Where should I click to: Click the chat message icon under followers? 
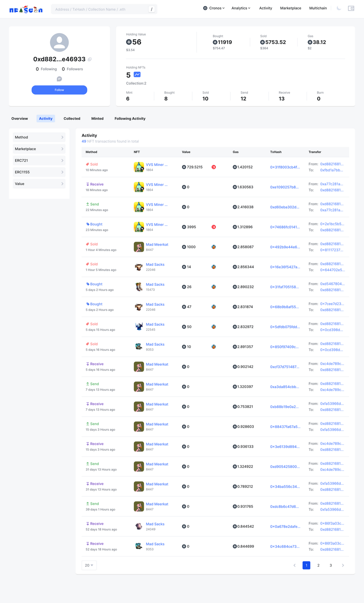59,79
